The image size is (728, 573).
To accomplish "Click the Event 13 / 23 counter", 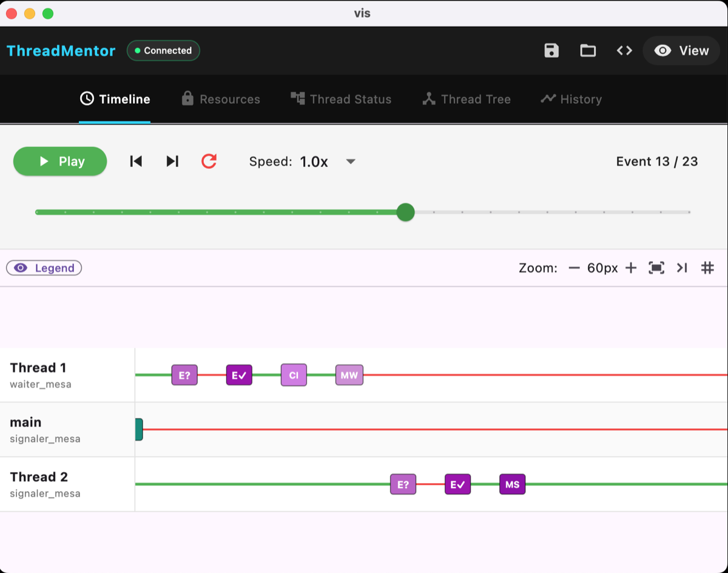I will (657, 161).
